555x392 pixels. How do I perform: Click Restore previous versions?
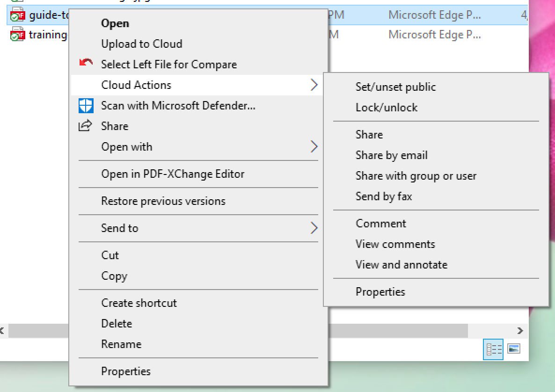(x=163, y=201)
